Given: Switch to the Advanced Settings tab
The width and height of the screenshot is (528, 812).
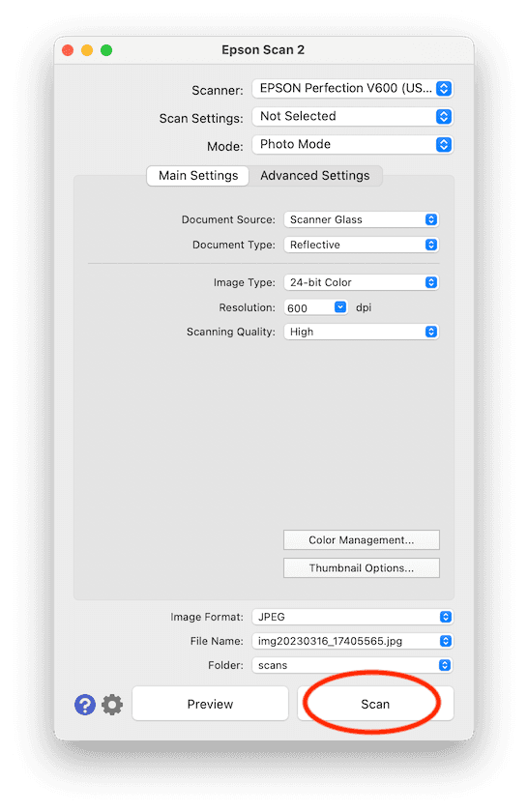Looking at the screenshot, I should [x=315, y=176].
